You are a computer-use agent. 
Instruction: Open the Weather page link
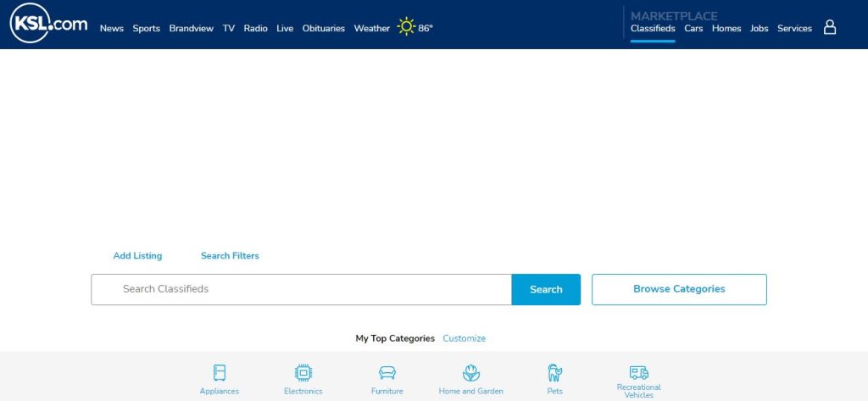[372, 28]
